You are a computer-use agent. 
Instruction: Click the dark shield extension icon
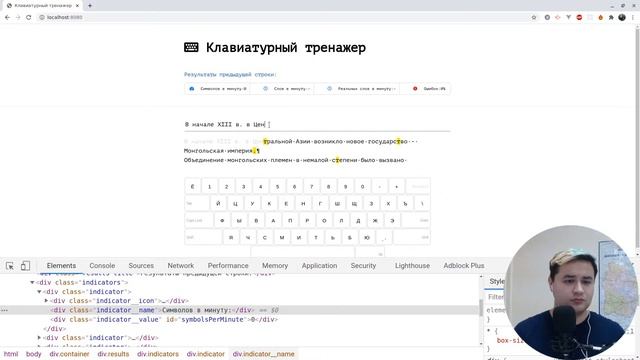547,17
